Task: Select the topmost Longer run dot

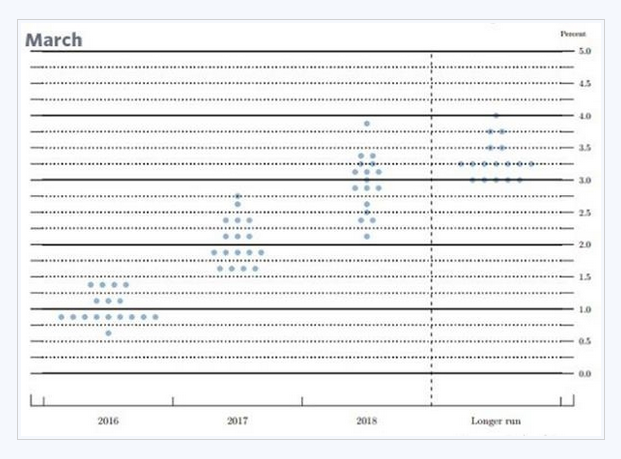Action: tap(496, 116)
